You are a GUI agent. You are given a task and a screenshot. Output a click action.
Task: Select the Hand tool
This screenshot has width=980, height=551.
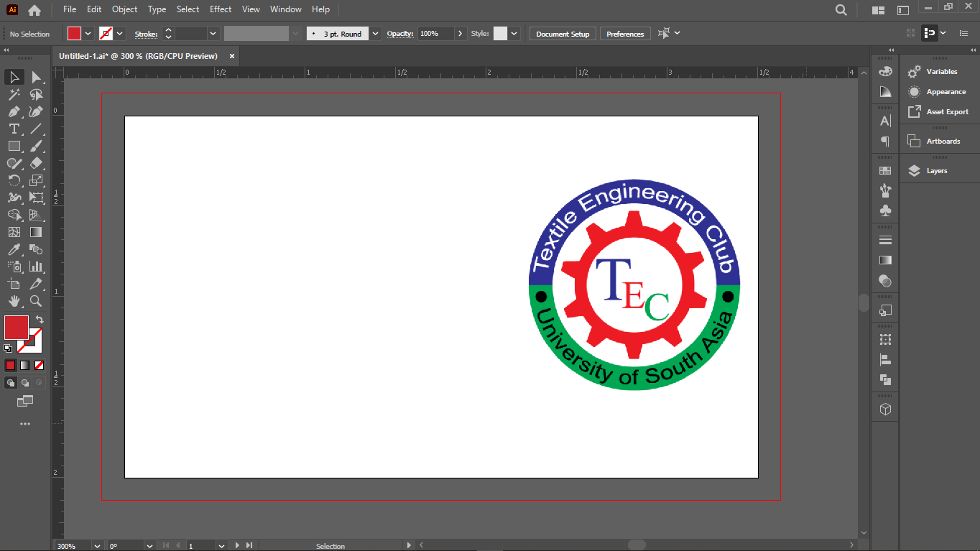click(14, 301)
